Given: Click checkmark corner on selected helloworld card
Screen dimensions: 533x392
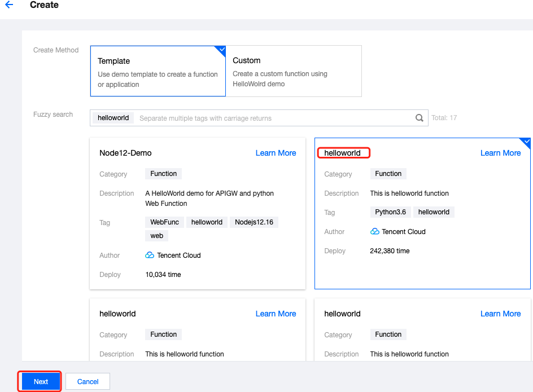Looking at the screenshot, I should point(526,142).
